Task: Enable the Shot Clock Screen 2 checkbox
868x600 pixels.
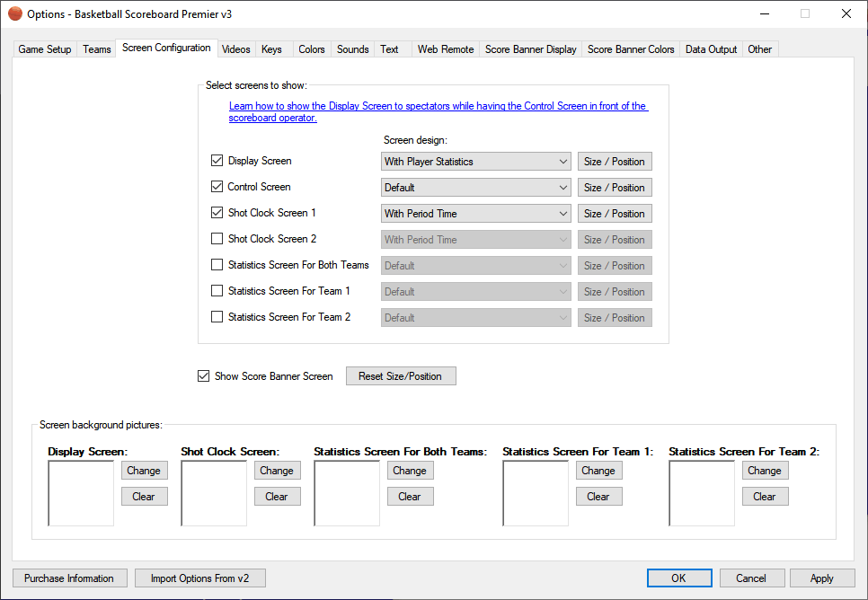Action: tap(217, 239)
